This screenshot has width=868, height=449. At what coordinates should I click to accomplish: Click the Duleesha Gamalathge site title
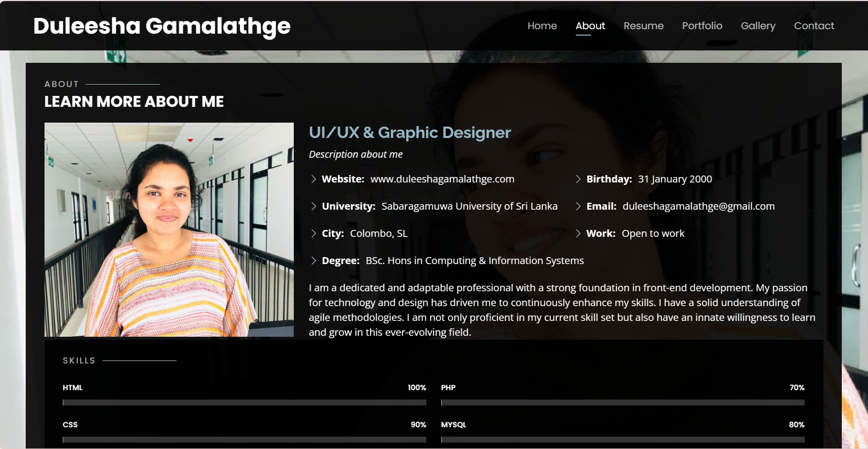point(162,26)
